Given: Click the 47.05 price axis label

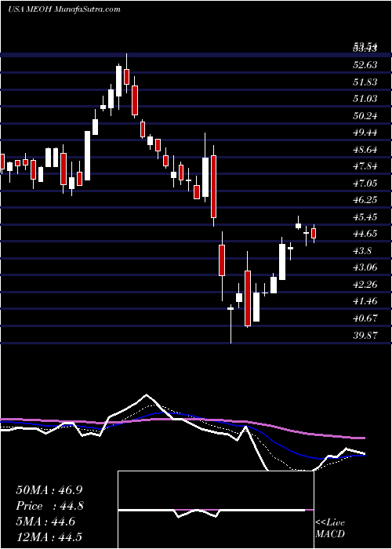Looking at the screenshot, I should tap(365, 183).
